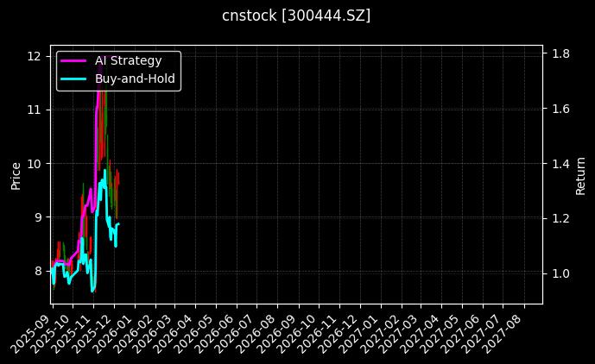The image size is (595, 364).
Task: Click date tick label 2027-06
Action: [x=459, y=334]
